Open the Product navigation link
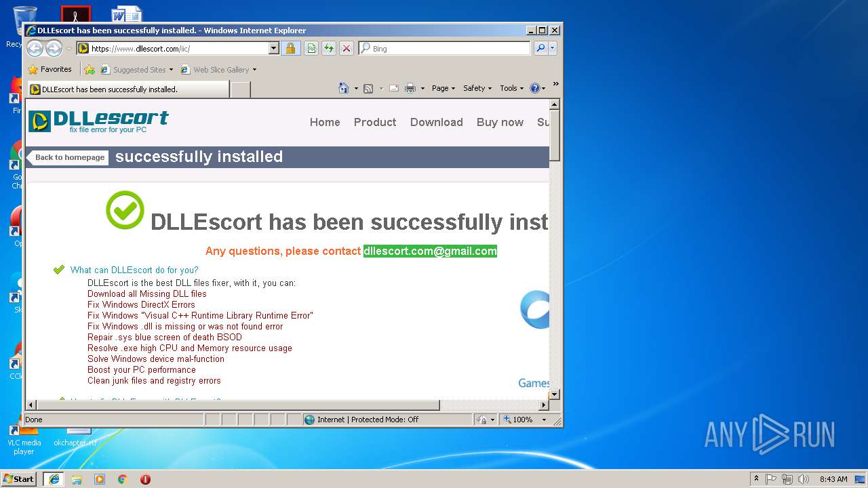 pos(375,122)
